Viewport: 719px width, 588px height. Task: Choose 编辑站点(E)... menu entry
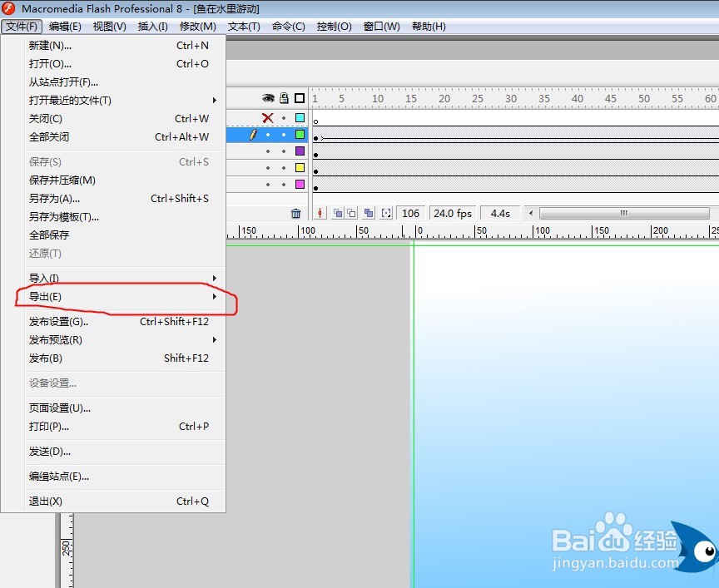(124, 477)
